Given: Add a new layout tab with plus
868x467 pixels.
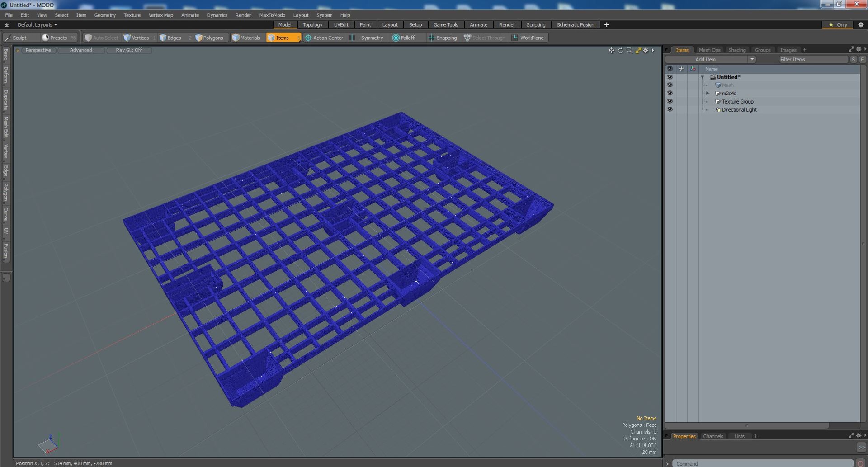Looking at the screenshot, I should 607,25.
